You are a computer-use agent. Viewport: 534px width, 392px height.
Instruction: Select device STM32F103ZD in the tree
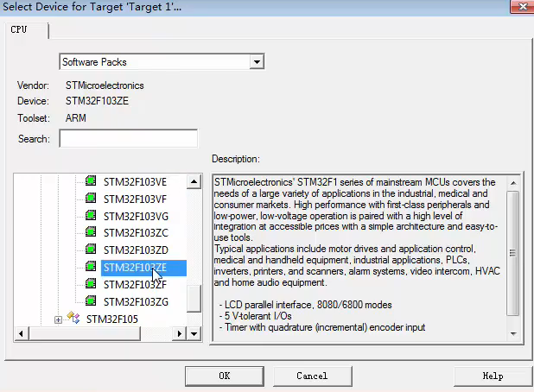click(x=136, y=250)
